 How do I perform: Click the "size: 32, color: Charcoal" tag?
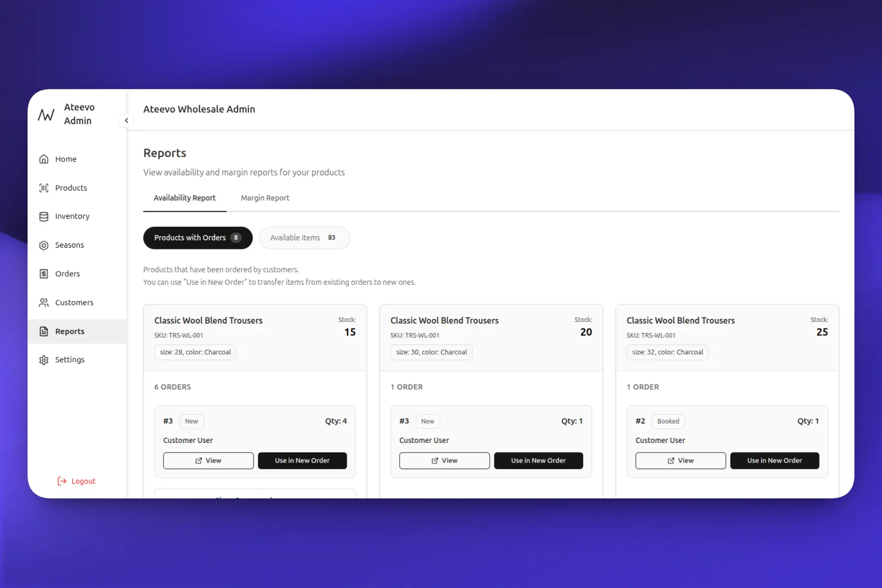pyautogui.click(x=667, y=352)
